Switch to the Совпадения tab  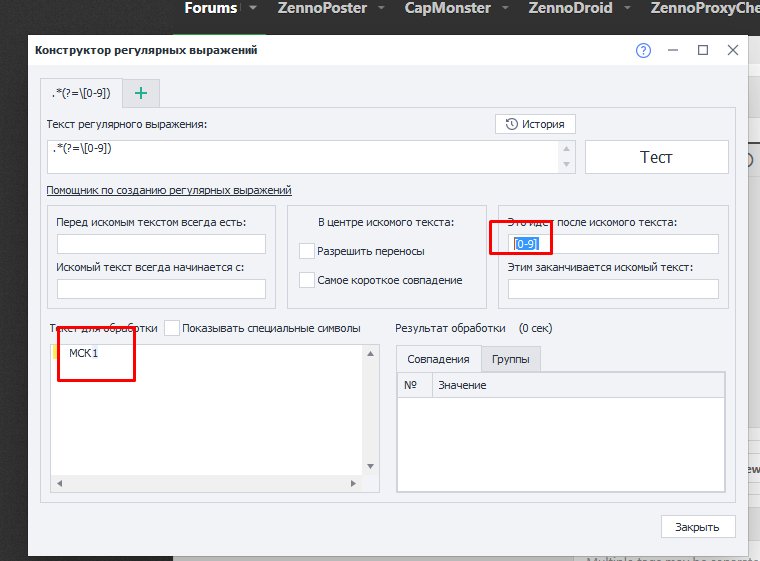(439, 359)
